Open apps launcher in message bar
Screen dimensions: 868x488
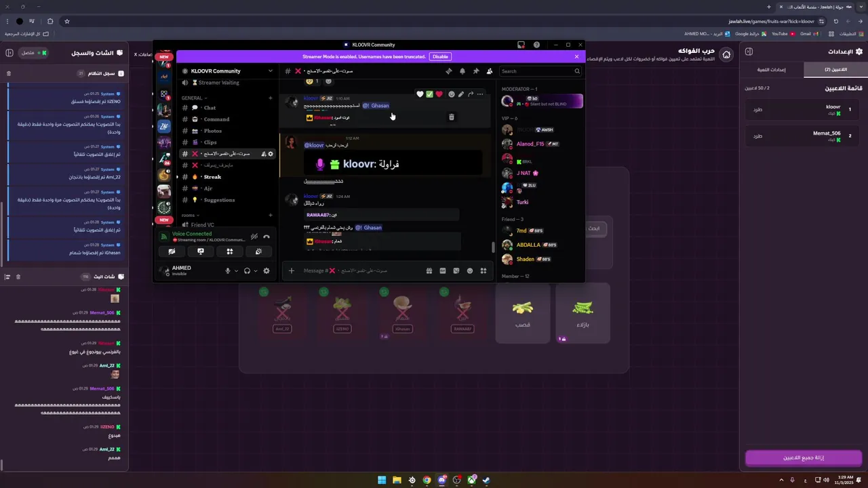coord(484,271)
